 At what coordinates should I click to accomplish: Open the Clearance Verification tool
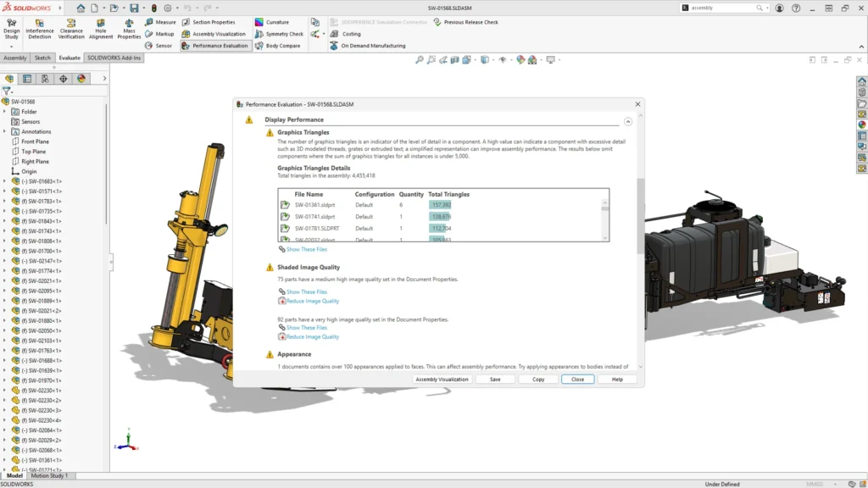(x=71, y=29)
